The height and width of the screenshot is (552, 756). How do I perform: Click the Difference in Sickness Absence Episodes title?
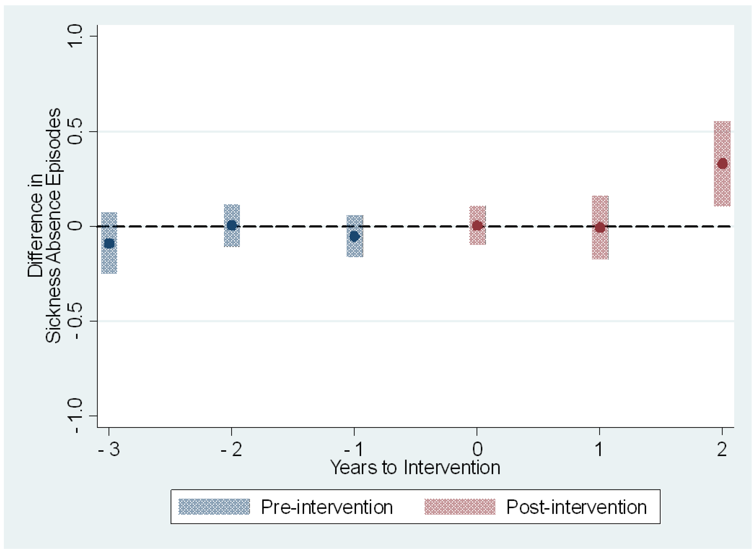click(x=44, y=226)
